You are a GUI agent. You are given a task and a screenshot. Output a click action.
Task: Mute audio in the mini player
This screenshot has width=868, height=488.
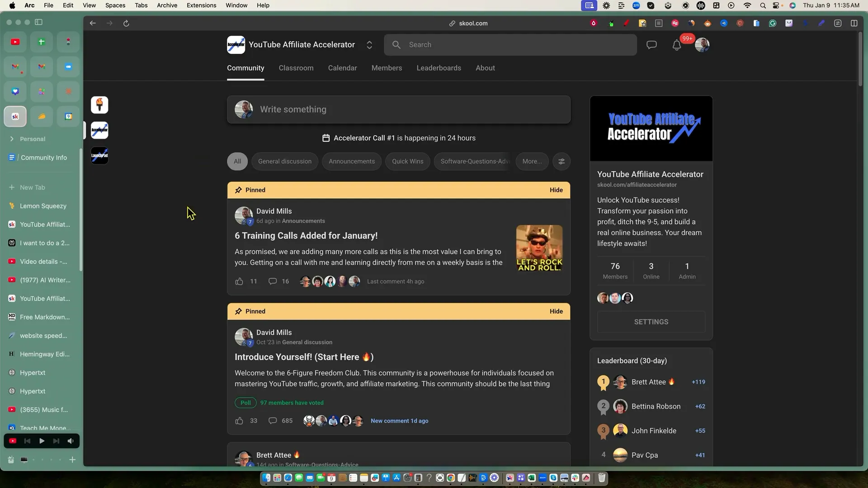71,441
